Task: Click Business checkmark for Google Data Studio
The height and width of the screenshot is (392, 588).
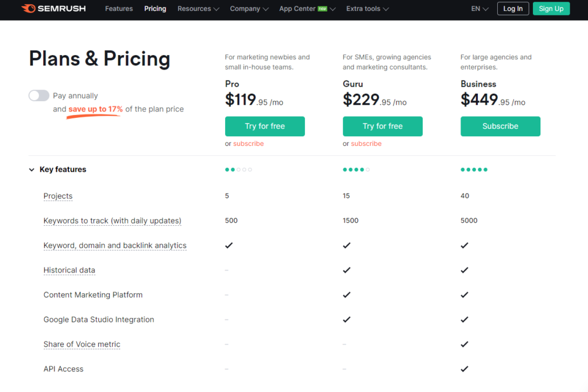Action: [464, 320]
